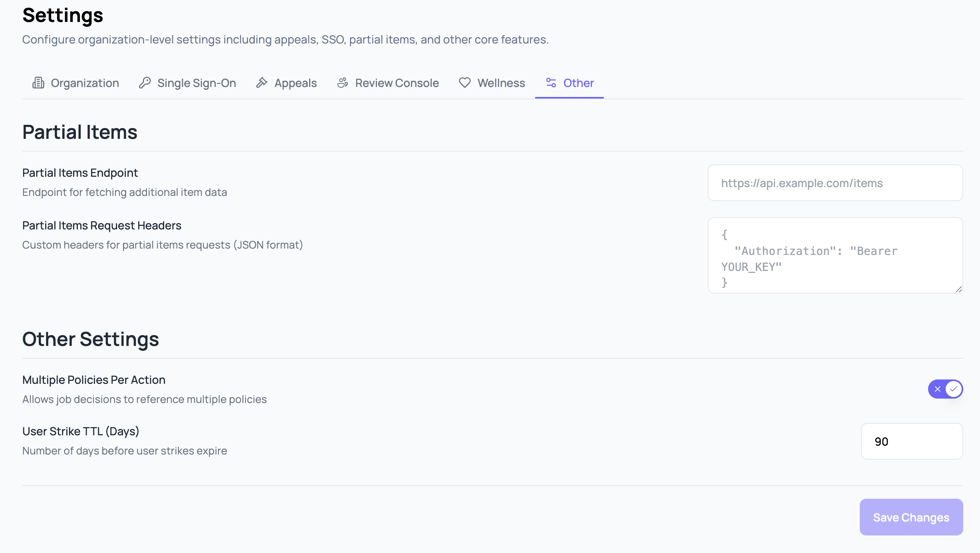Click 'Endpoint for fetching additional item data' text
The width and height of the screenshot is (980, 553).
point(125,192)
